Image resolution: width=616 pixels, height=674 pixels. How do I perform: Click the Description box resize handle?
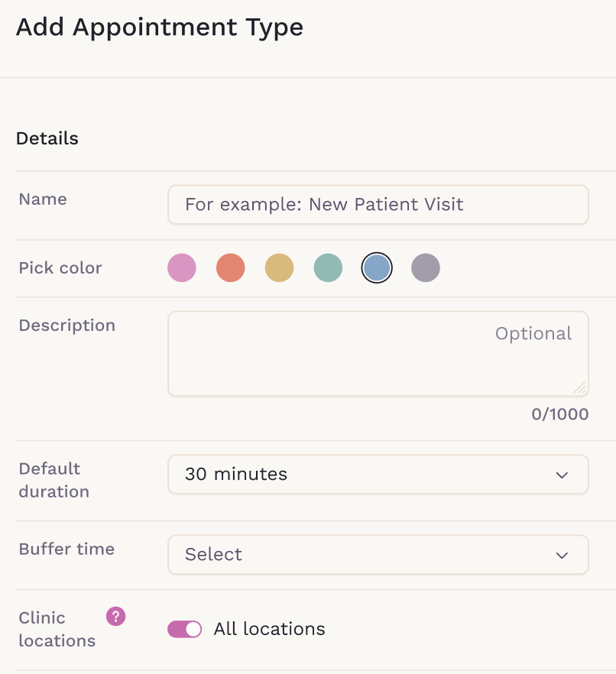(580, 387)
